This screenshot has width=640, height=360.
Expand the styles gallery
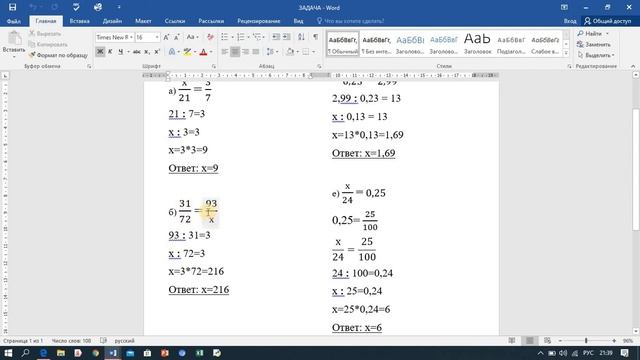(566, 53)
